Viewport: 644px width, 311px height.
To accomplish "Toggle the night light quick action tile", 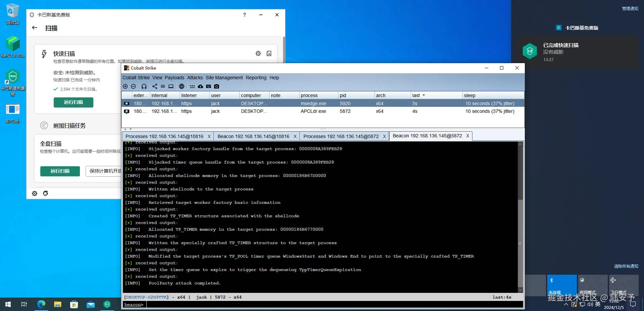I will click(x=593, y=285).
